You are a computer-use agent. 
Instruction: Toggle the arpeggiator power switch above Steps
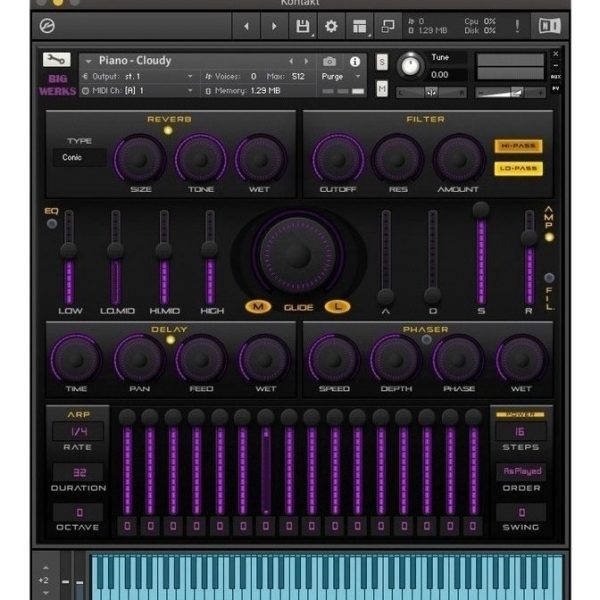pos(520,415)
